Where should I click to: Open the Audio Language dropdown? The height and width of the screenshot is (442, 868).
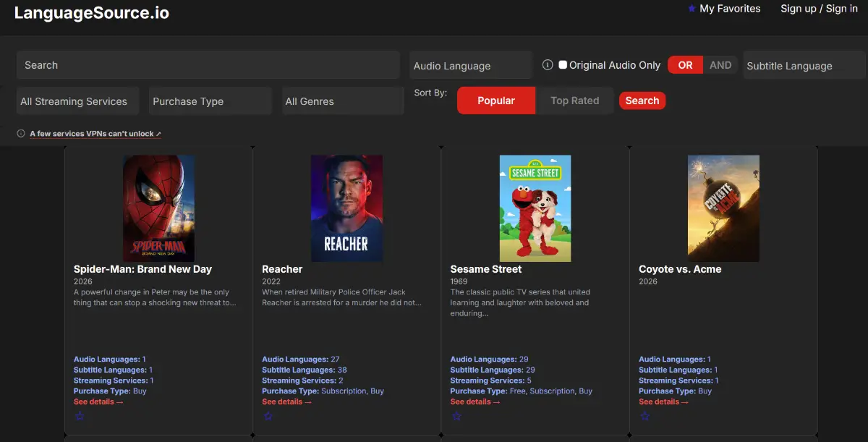[471, 65]
